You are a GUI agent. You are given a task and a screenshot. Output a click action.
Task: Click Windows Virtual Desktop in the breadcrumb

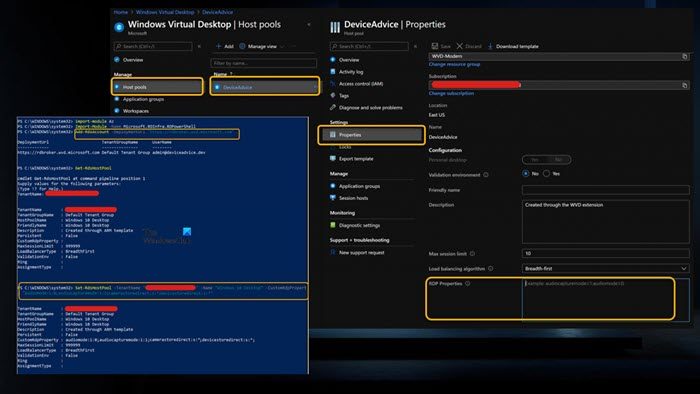tap(165, 12)
